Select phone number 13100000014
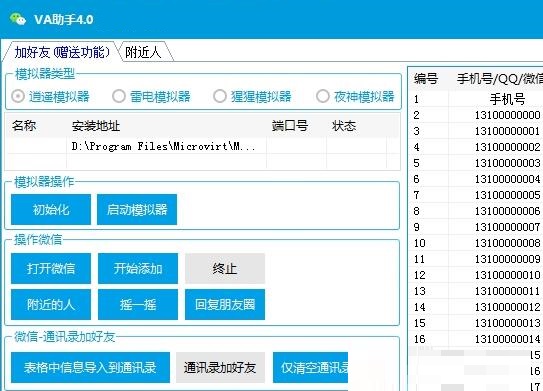This screenshot has width=543, height=391. 507,339
